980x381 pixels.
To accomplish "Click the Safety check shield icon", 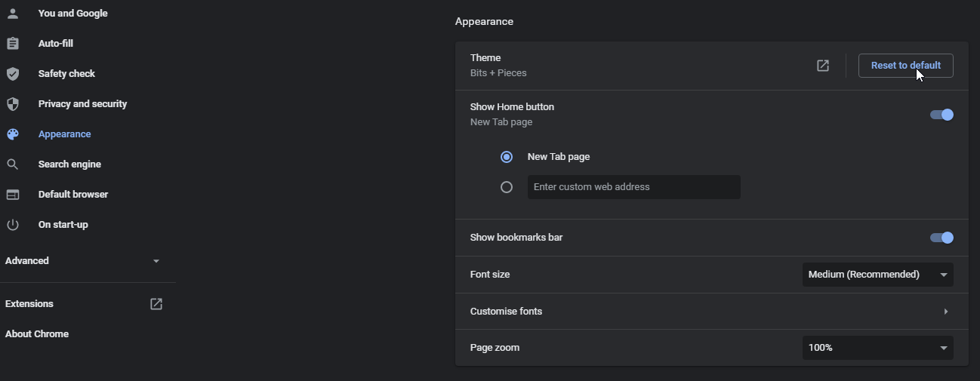I will [x=12, y=74].
